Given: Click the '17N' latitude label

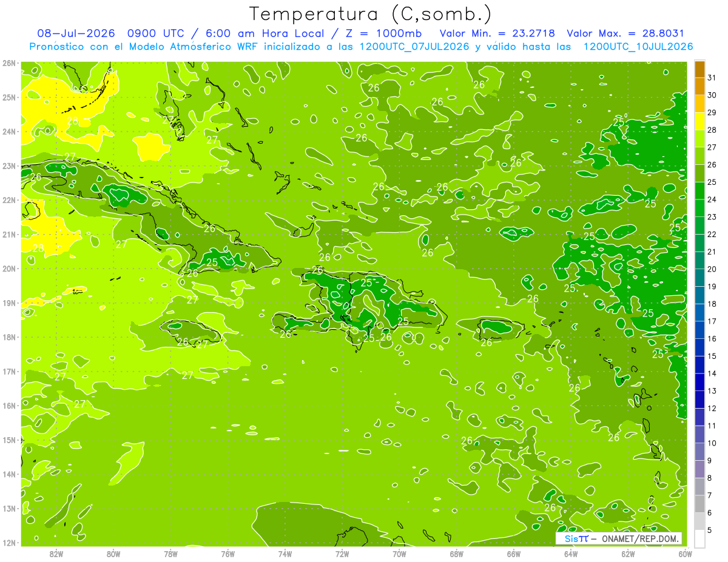Looking at the screenshot, I should 8,371.
